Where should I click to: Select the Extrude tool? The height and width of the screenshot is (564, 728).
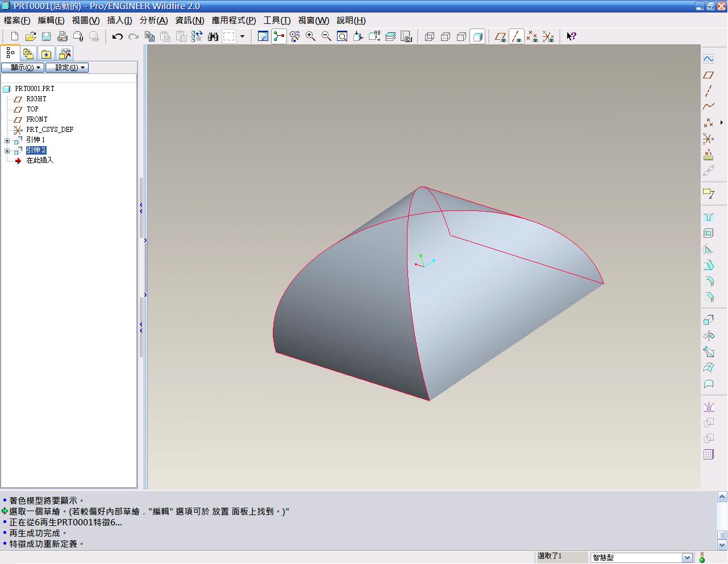(x=708, y=320)
